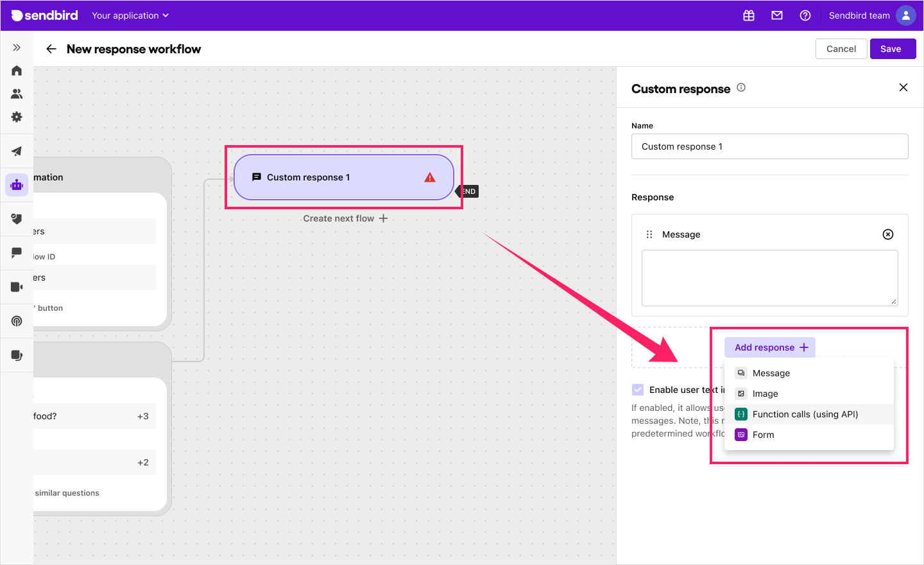This screenshot has height=565, width=924.
Task: Open the Home icon in sidebar
Action: tap(17, 71)
